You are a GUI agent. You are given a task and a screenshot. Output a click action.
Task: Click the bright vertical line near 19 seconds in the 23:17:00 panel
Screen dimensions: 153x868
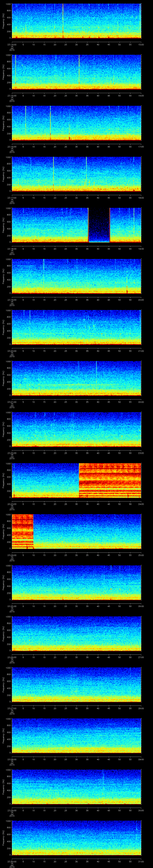pyautogui.click(x=53, y=174)
